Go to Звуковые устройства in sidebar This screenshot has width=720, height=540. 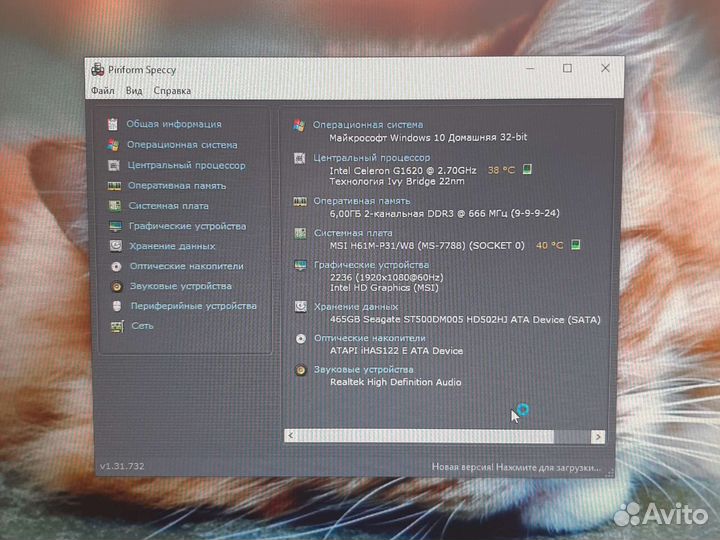181,286
